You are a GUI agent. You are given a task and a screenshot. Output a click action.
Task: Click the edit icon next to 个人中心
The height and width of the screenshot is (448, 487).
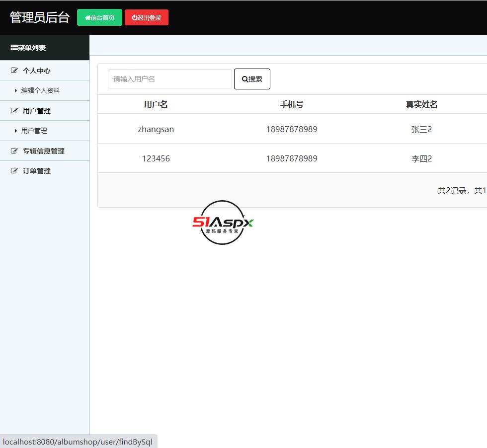14,71
